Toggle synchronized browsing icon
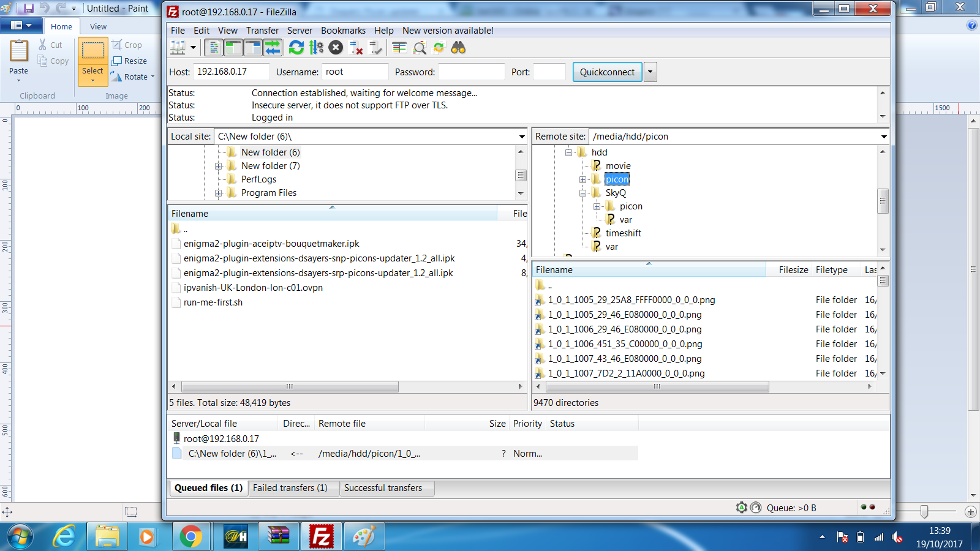 click(439, 47)
